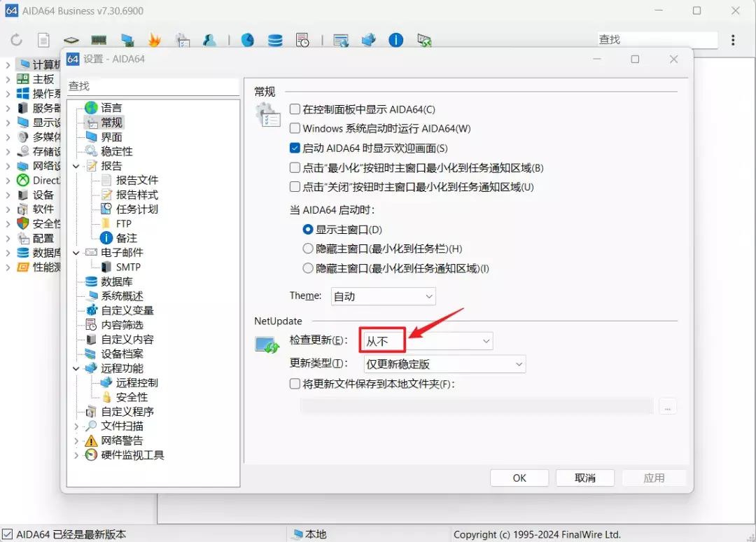Click the clipboard checklist icon in the toolbar
Viewport: 756px width, 542px height.
[183, 39]
